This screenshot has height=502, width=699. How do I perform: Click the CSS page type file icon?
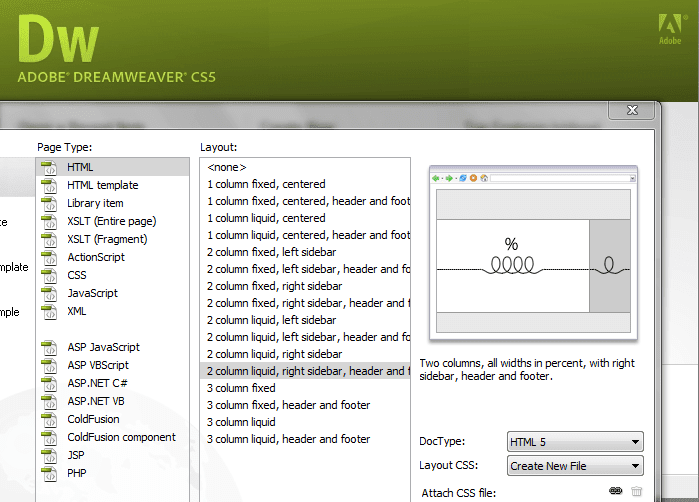[x=49, y=275]
